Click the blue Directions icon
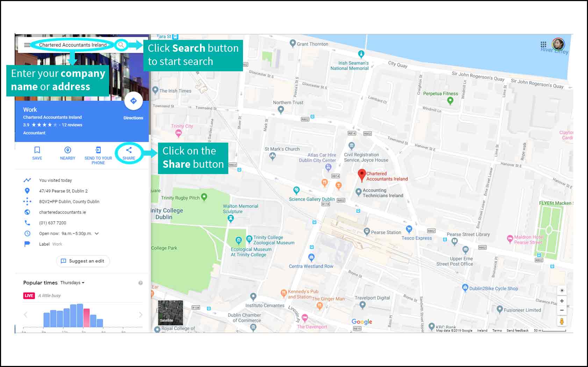 pos(133,101)
